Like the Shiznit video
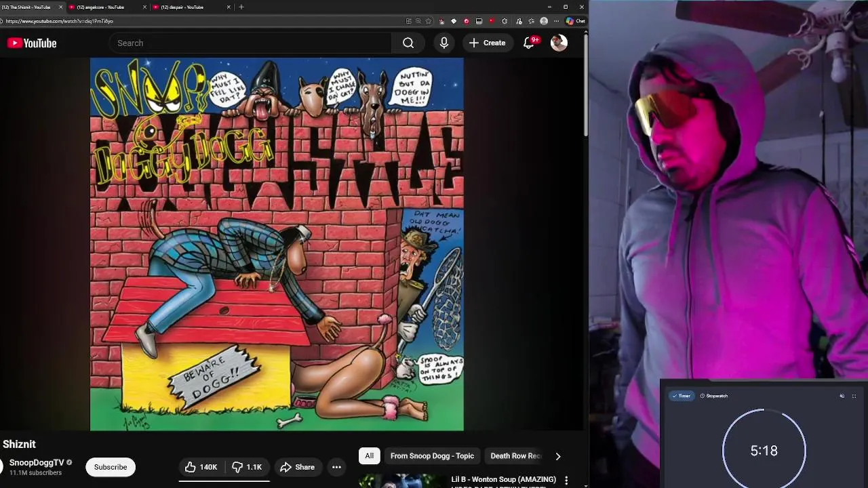This screenshot has height=488, width=868. tap(201, 467)
